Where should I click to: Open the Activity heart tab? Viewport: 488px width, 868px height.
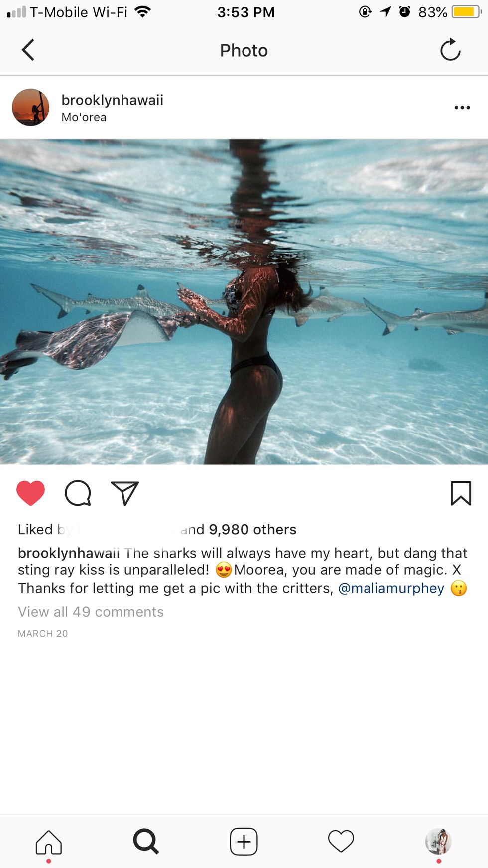point(341,842)
